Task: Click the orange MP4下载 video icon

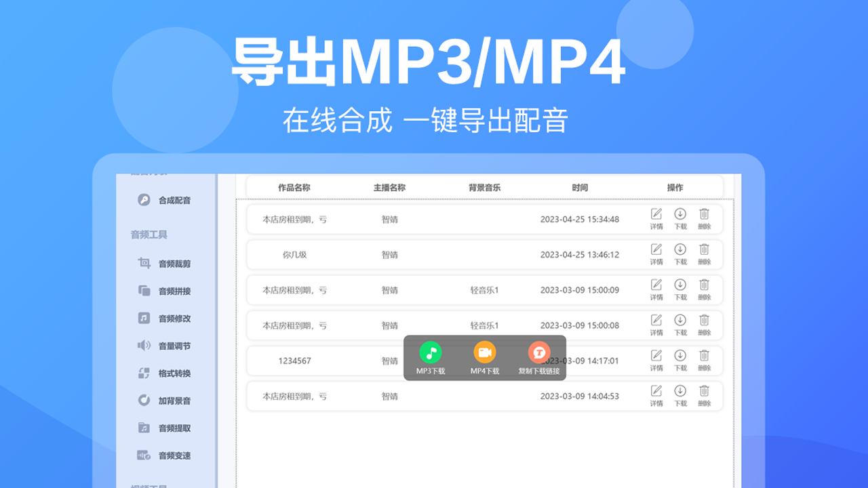Action: pos(484,350)
